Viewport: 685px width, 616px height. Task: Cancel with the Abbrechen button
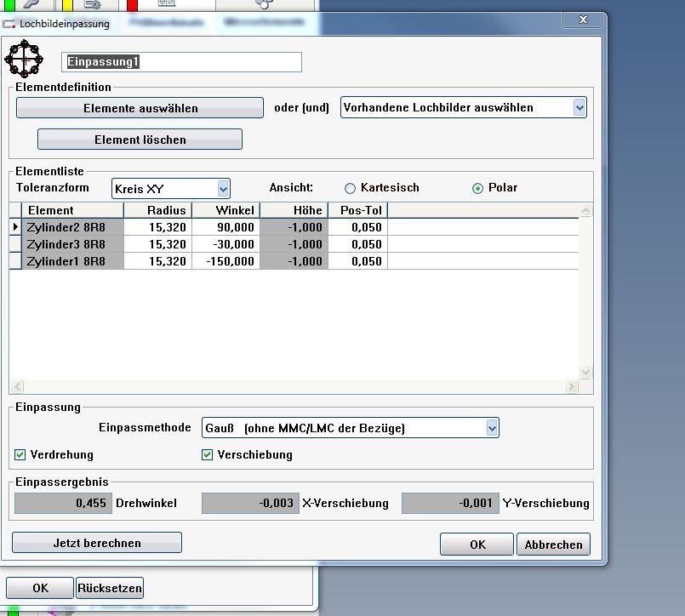coord(553,545)
